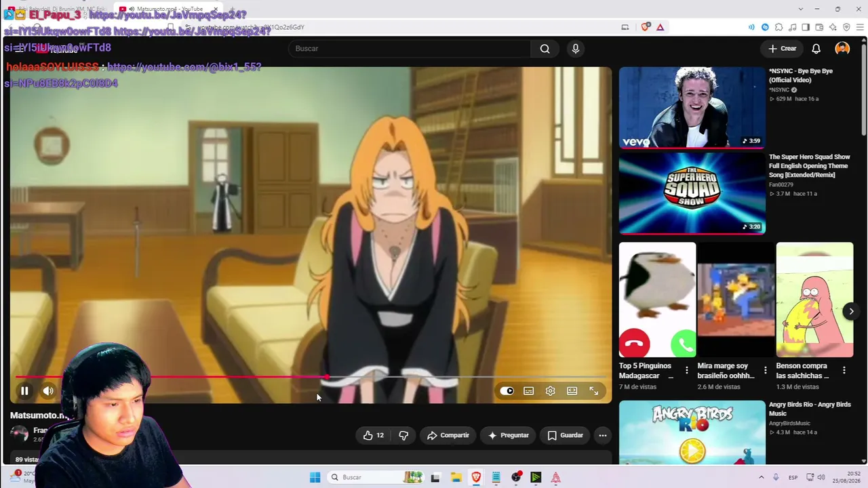Image resolution: width=868 pixels, height=488 pixels.
Task: Open the OBS Studio taskbar icon
Action: 516,477
